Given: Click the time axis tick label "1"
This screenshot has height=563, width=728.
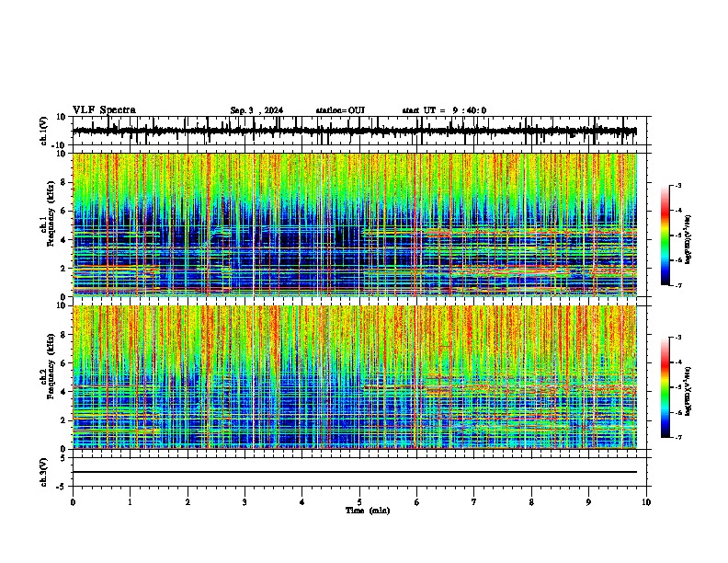Looking at the screenshot, I should 130,502.
